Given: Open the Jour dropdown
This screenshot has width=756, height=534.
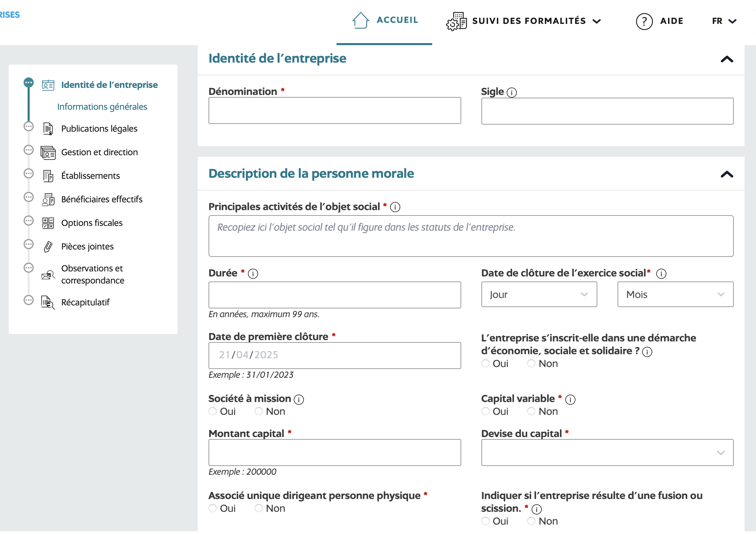Looking at the screenshot, I should (539, 295).
